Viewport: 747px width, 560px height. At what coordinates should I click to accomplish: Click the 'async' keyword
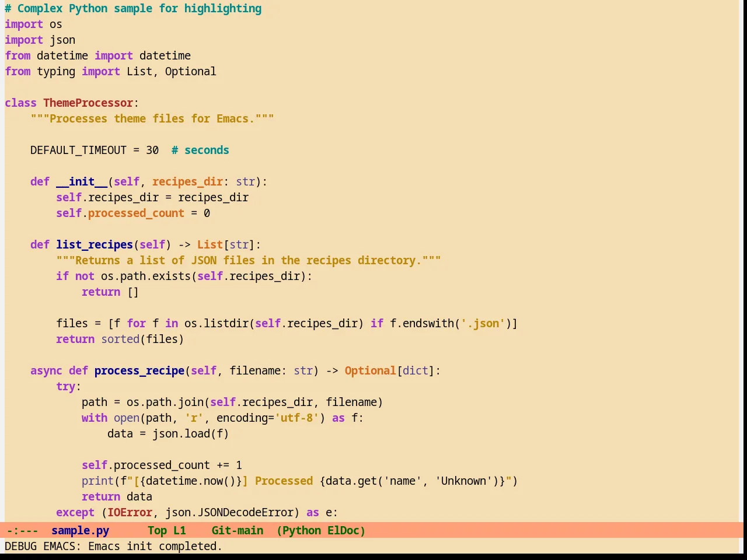click(x=46, y=370)
